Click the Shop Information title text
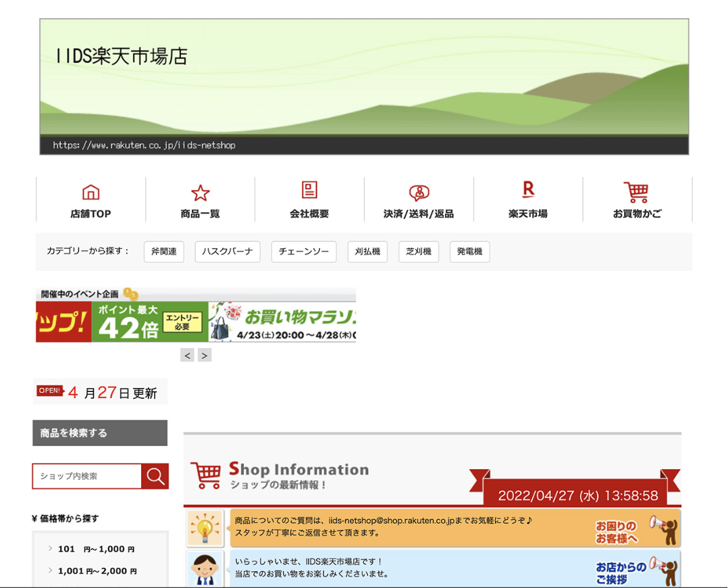 click(x=299, y=469)
